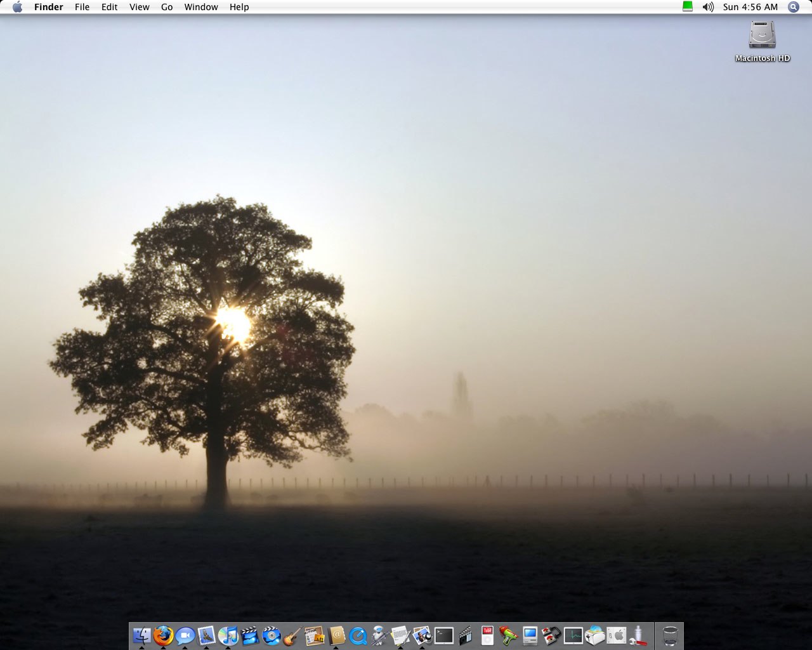Open iMovie star clapperboard icon

point(249,635)
